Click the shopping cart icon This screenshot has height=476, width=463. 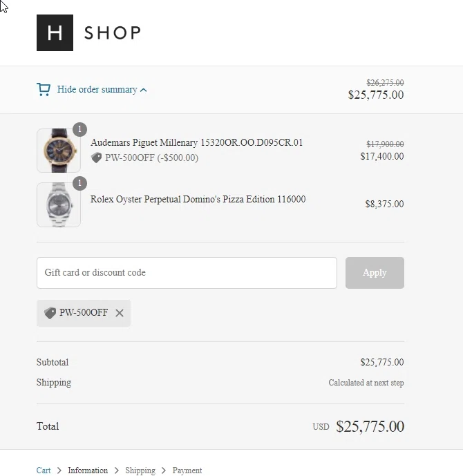[44, 90]
